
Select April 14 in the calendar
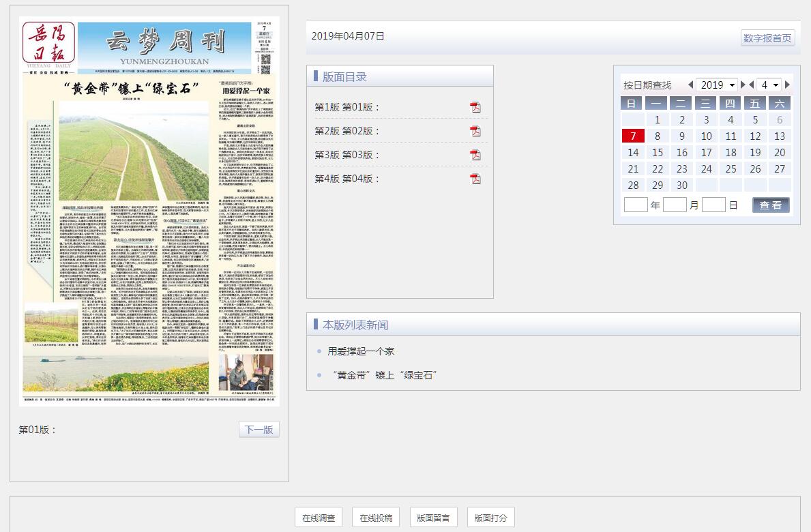633,153
